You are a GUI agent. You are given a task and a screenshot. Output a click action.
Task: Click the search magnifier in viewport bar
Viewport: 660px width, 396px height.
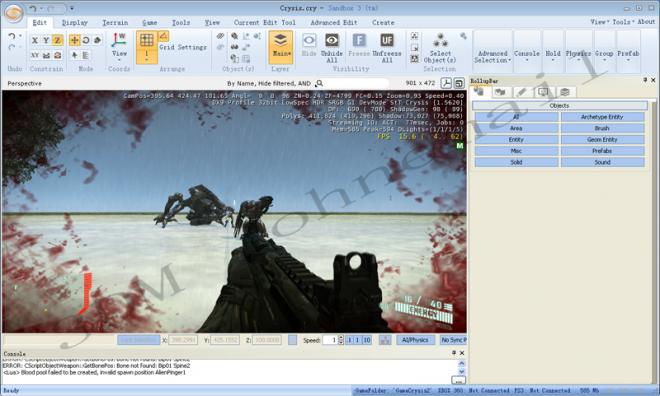pyautogui.click(x=319, y=83)
